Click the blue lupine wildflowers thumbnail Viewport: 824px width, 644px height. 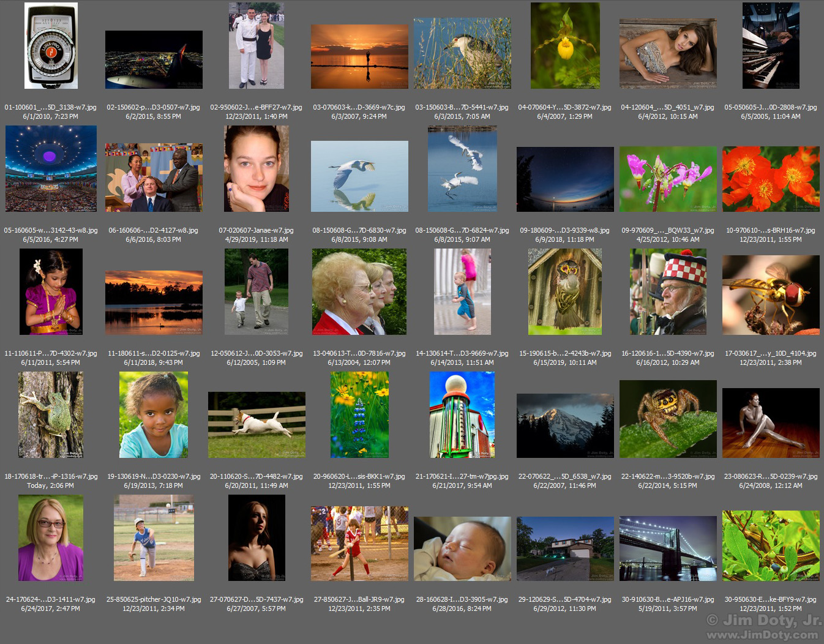(x=359, y=414)
